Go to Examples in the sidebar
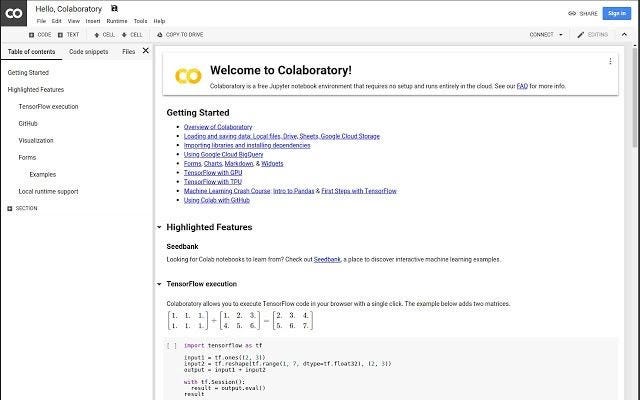640x400 pixels. [x=42, y=174]
